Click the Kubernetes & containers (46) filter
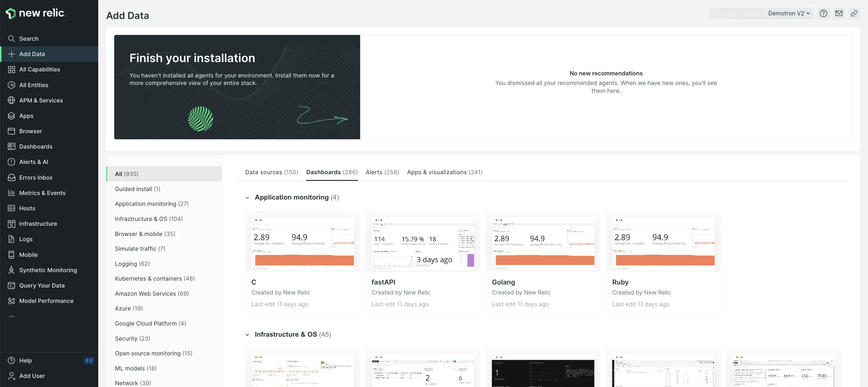The height and width of the screenshot is (387, 868). (155, 278)
